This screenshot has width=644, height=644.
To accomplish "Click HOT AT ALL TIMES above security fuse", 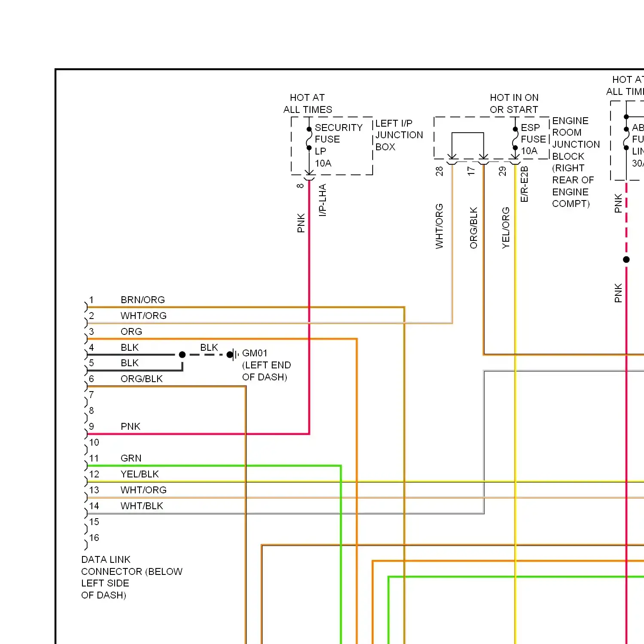I will coord(307,103).
